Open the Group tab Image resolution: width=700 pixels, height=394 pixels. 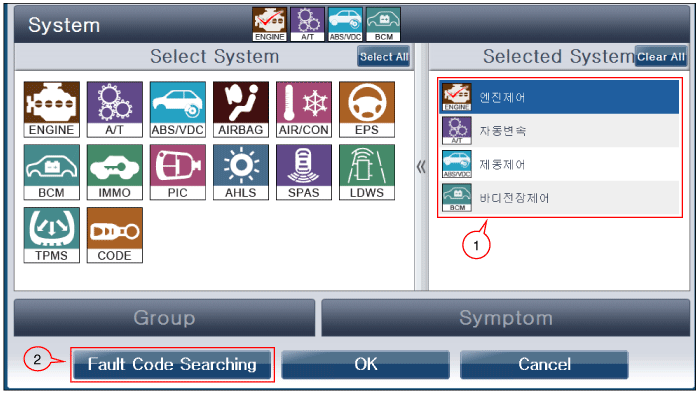tap(164, 318)
